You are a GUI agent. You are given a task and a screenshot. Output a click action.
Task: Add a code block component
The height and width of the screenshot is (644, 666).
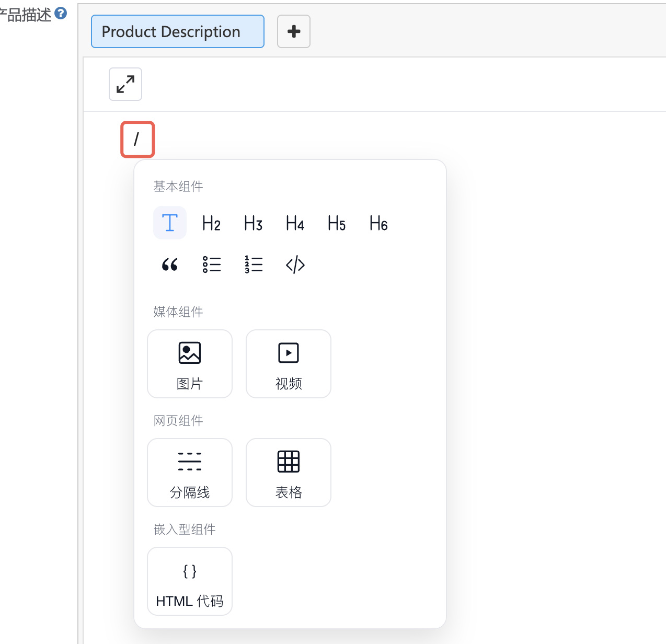point(295,264)
